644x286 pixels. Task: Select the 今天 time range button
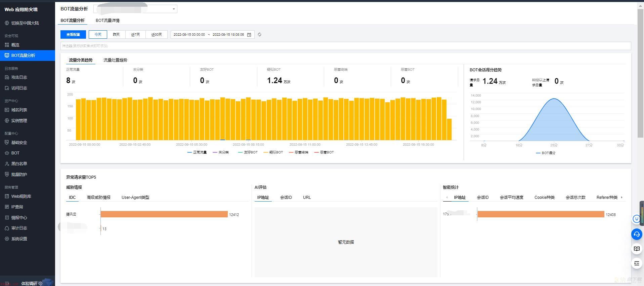98,34
